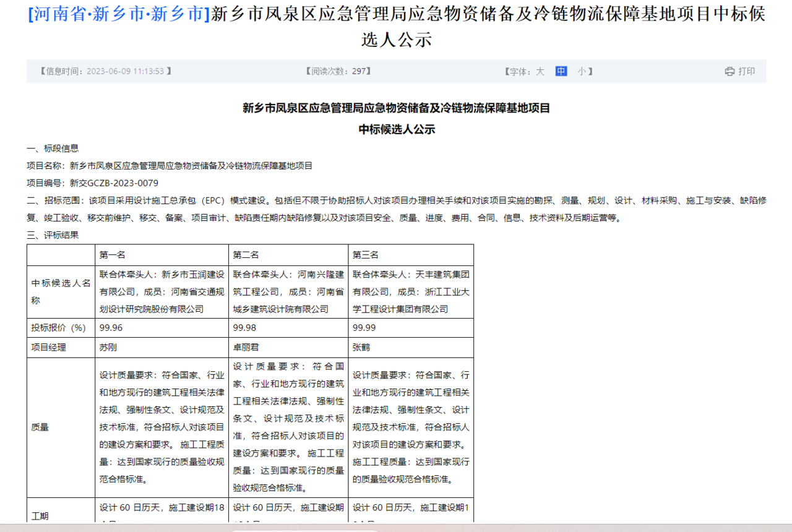
Task: Click the printer icon to print the page
Action: click(730, 71)
